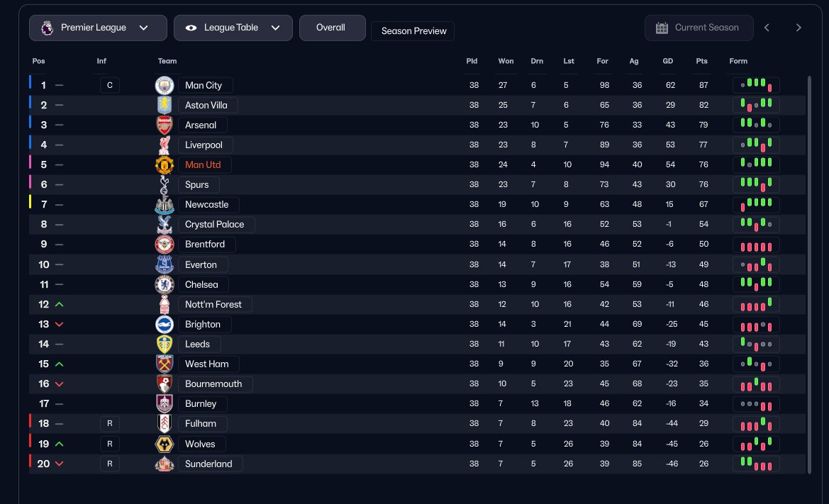Click the Aston Villa club badge
Image resolution: width=829 pixels, height=504 pixels.
(x=165, y=105)
